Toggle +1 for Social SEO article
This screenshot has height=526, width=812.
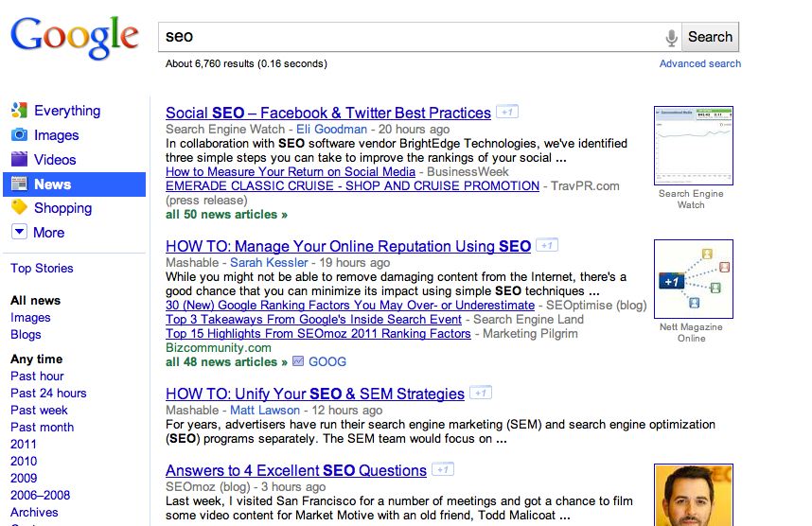tap(507, 112)
